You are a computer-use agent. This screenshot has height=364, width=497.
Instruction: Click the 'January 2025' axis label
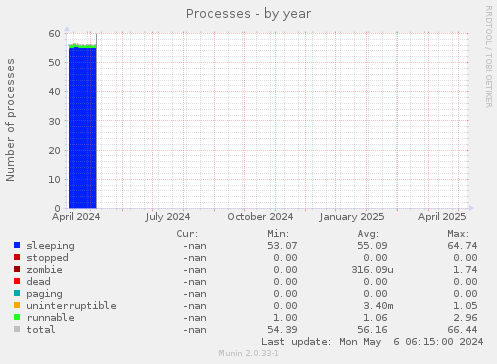point(351,217)
